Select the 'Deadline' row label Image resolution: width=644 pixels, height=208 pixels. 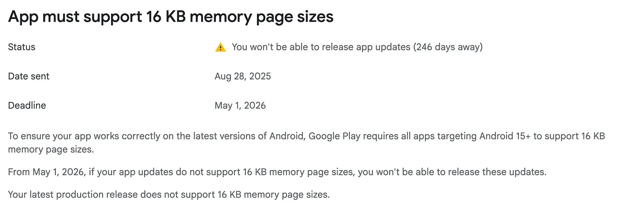[27, 105]
